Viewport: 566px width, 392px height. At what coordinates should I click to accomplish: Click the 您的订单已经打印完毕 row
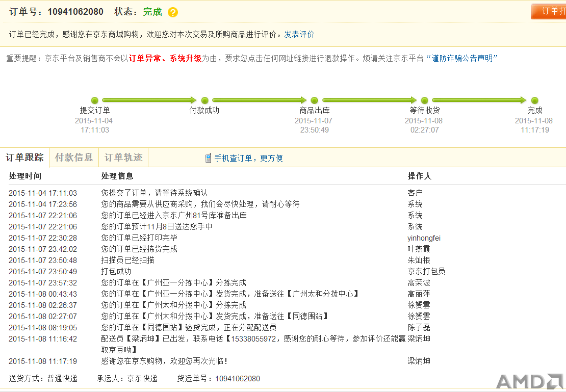coord(139,238)
